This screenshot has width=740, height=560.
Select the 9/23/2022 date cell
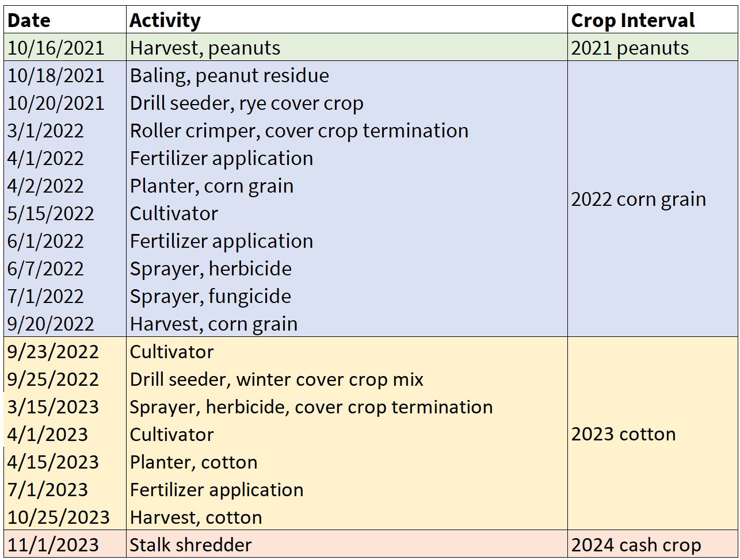tap(53, 352)
